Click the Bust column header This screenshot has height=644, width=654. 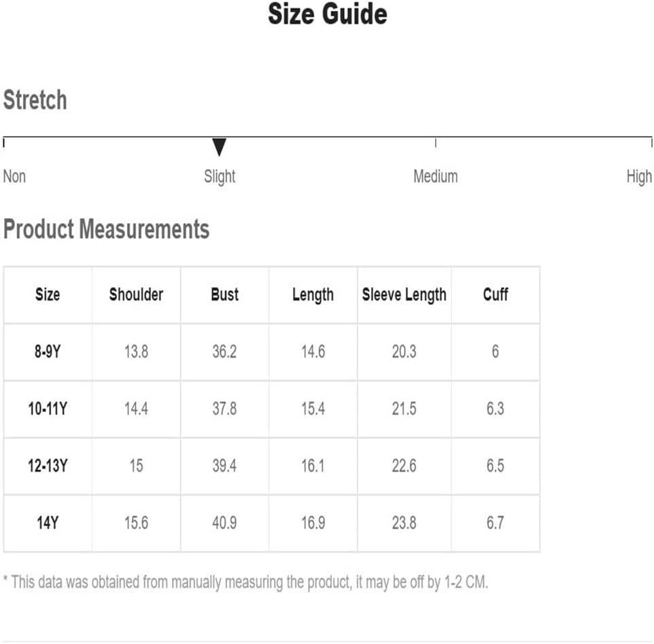225,294
